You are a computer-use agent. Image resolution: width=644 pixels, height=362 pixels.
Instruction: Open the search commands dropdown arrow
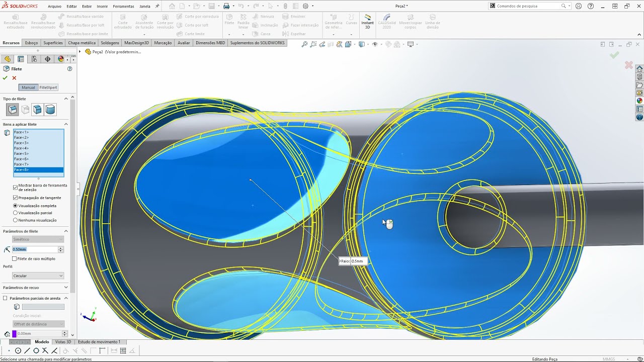pos(570,6)
